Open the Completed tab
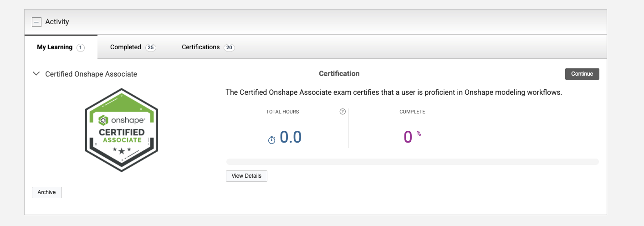644x226 pixels. [133, 47]
